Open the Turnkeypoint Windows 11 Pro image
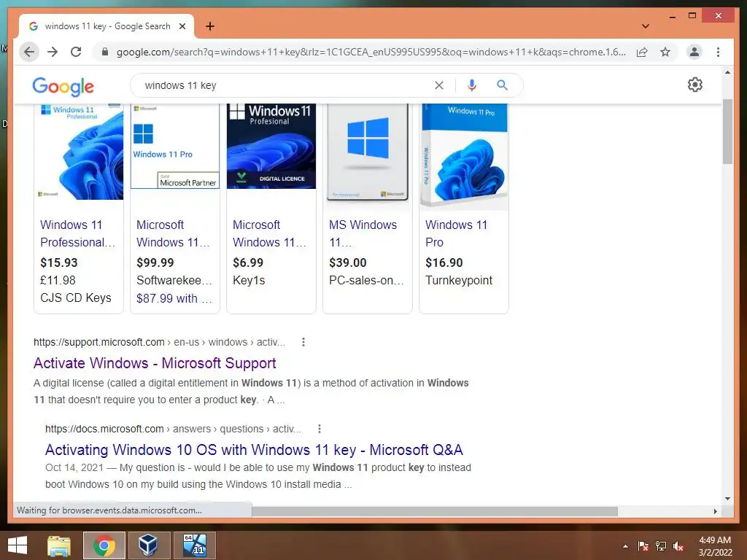 coord(464,156)
